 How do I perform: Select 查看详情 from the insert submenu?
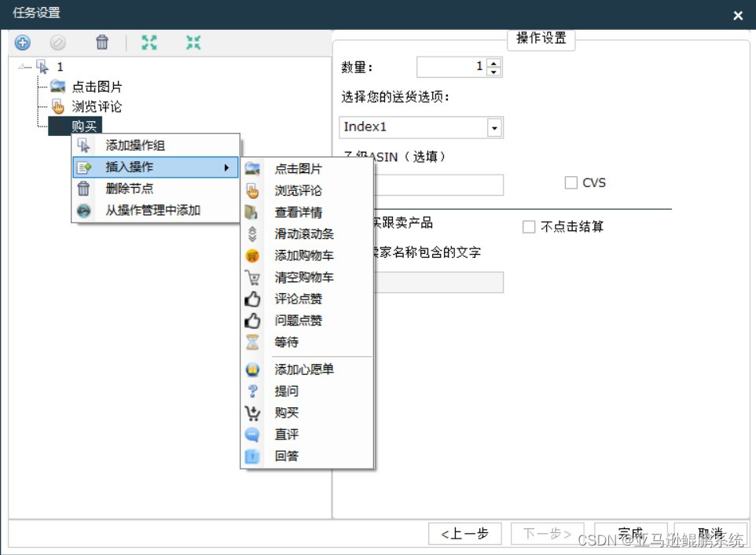click(x=307, y=212)
